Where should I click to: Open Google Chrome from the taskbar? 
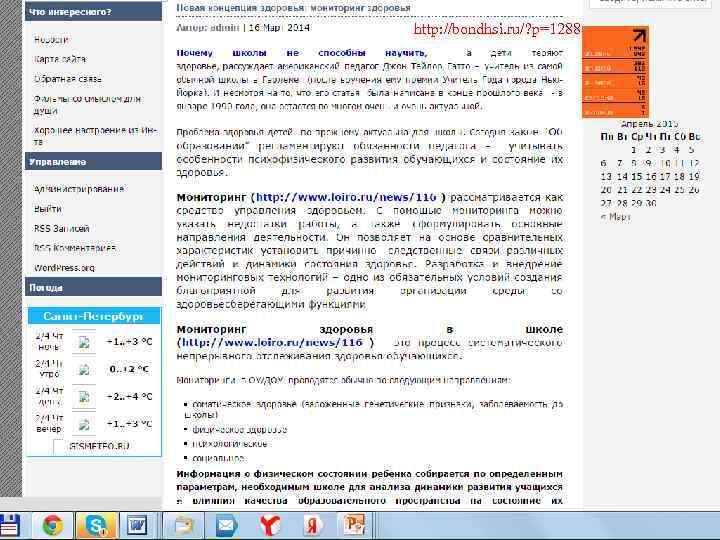[x=52, y=525]
